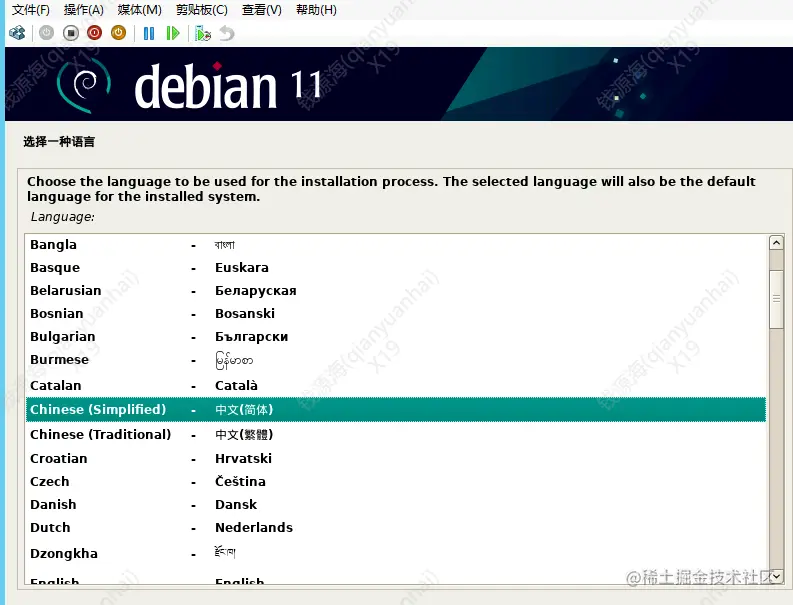Choose Burmese as the language
Image resolution: width=793 pixels, height=605 pixels.
395,360
